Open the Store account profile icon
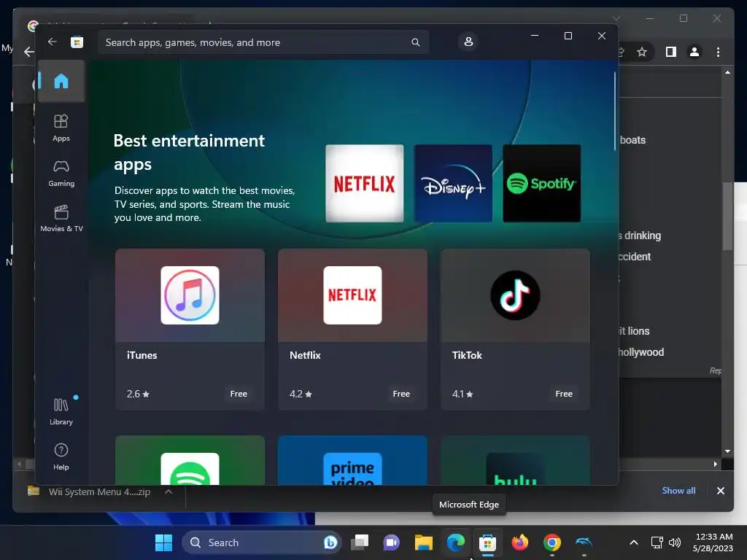This screenshot has height=560, width=747. (468, 42)
